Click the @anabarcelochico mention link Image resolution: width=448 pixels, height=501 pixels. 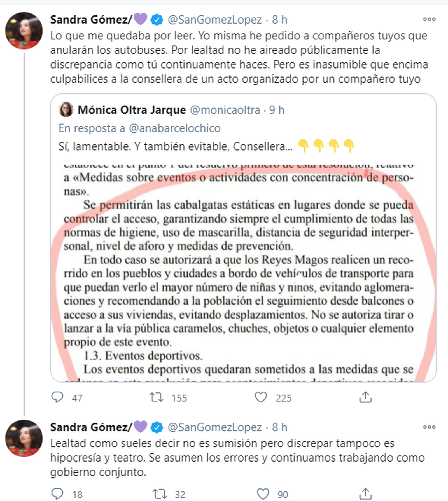(174, 128)
